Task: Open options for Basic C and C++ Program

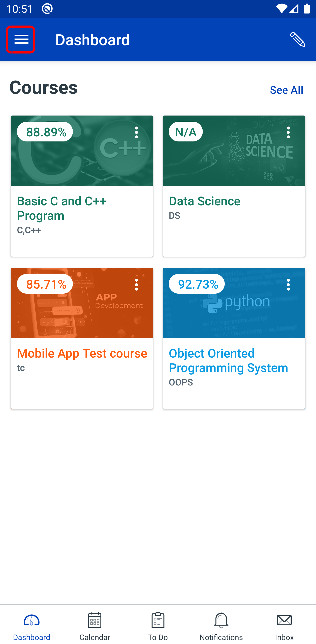Action: pyautogui.click(x=136, y=132)
